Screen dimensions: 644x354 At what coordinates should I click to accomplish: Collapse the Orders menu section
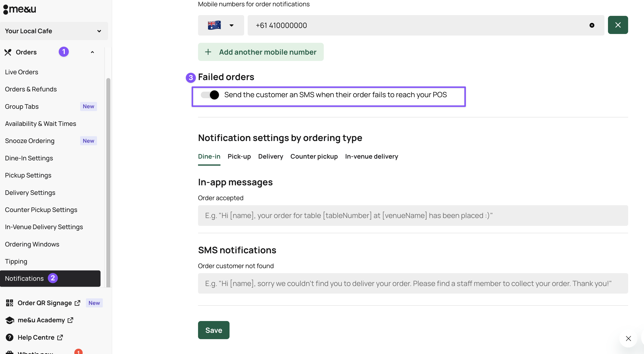[x=92, y=52]
